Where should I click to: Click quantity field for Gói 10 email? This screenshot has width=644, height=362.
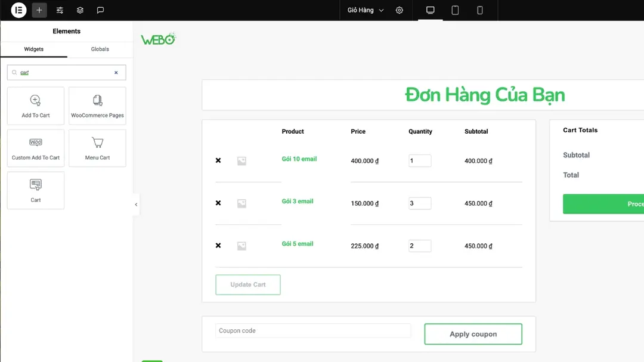[420, 160]
